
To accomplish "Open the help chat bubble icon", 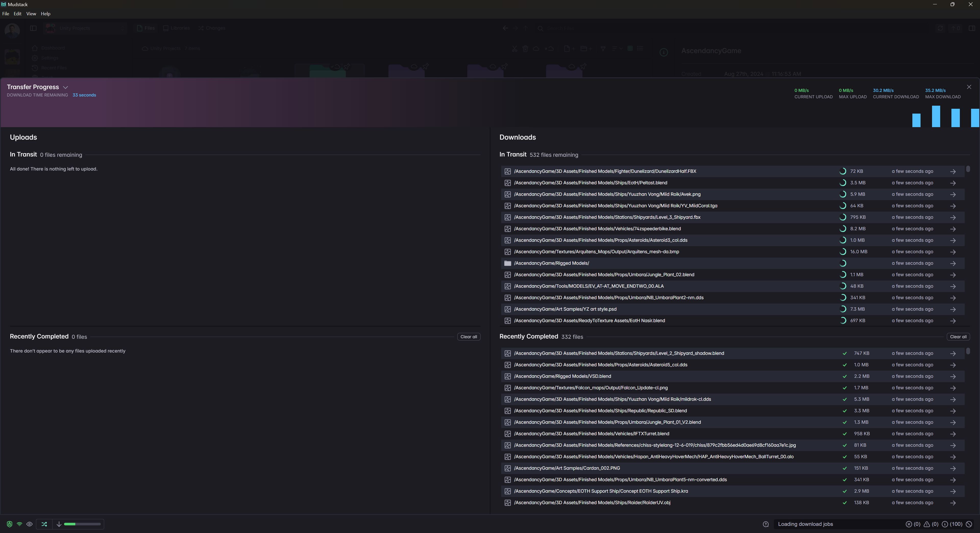I will tap(765, 524).
